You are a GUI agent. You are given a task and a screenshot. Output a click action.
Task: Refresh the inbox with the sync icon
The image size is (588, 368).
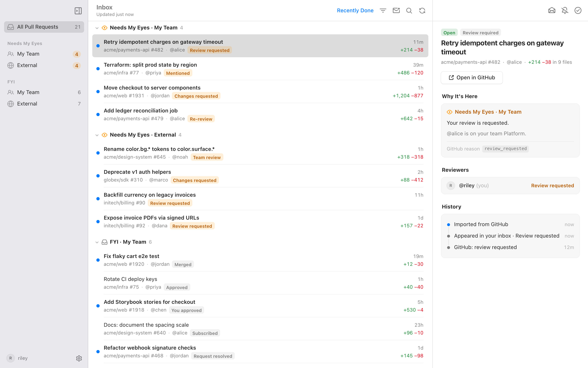coord(422,10)
